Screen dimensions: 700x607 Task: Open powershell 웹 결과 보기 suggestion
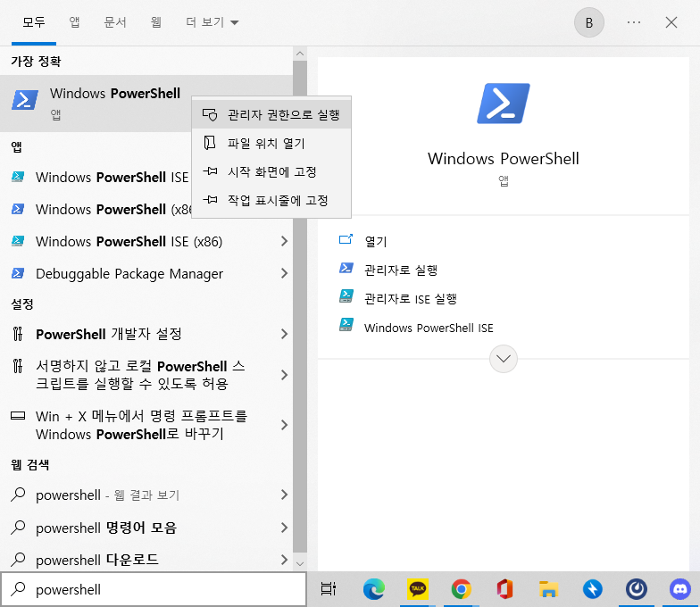click(107, 495)
